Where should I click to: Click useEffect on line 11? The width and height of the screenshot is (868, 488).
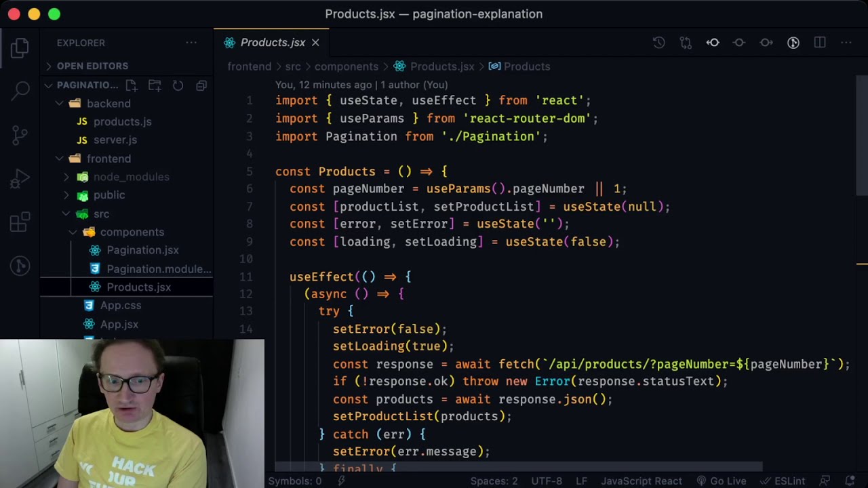[321, 277]
